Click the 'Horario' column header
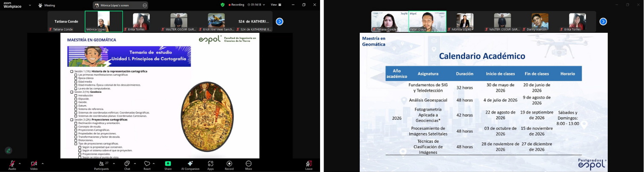This screenshot has height=172, width=644. [568, 74]
